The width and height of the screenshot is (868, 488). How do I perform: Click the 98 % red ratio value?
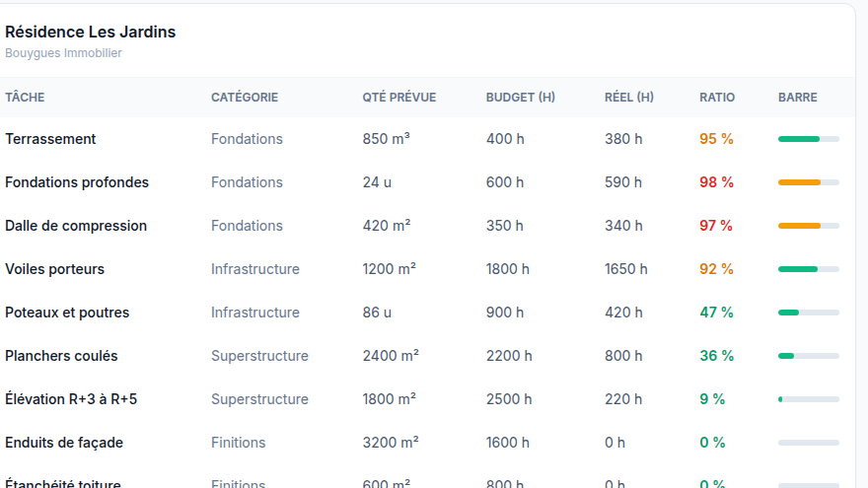(716, 182)
